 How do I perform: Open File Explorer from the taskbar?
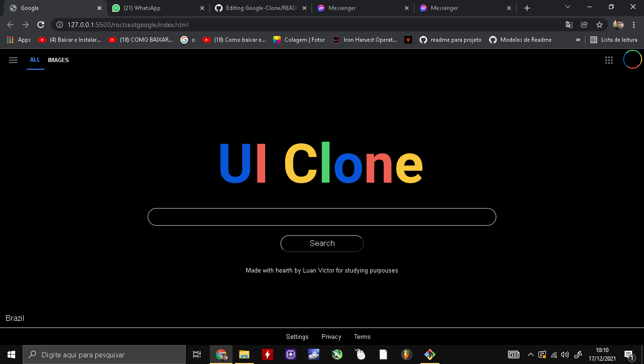click(243, 355)
